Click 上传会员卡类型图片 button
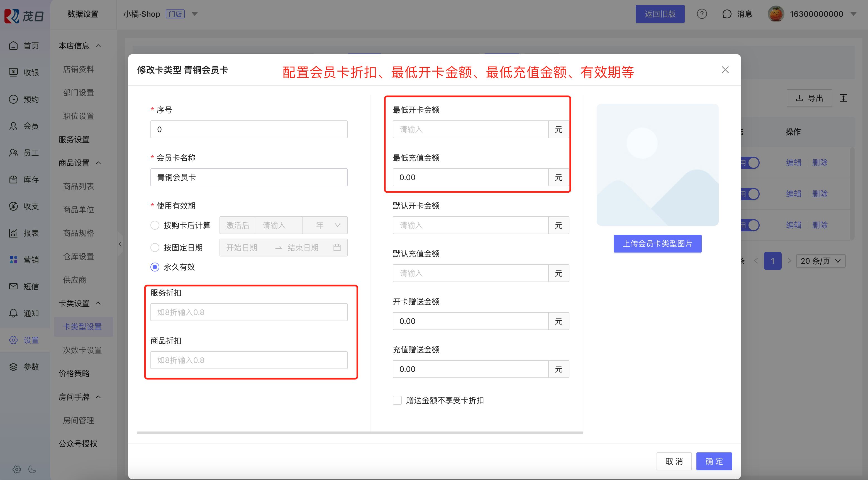 [x=657, y=243]
